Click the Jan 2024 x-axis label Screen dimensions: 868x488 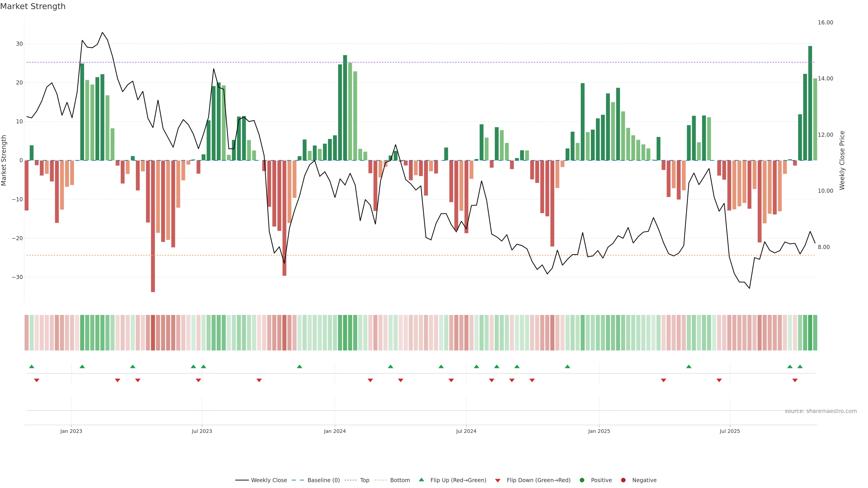pyautogui.click(x=335, y=431)
